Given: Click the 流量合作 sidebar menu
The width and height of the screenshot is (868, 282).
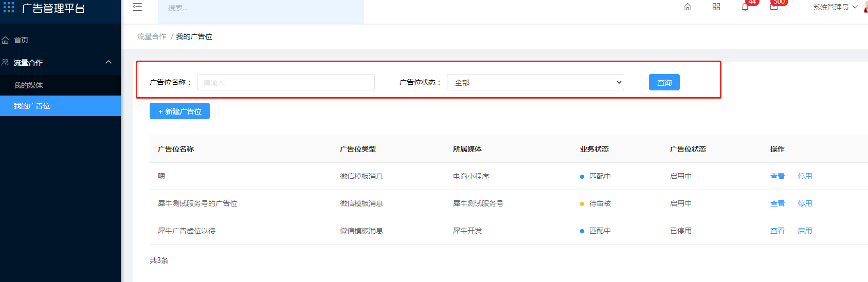Looking at the screenshot, I should [60, 63].
